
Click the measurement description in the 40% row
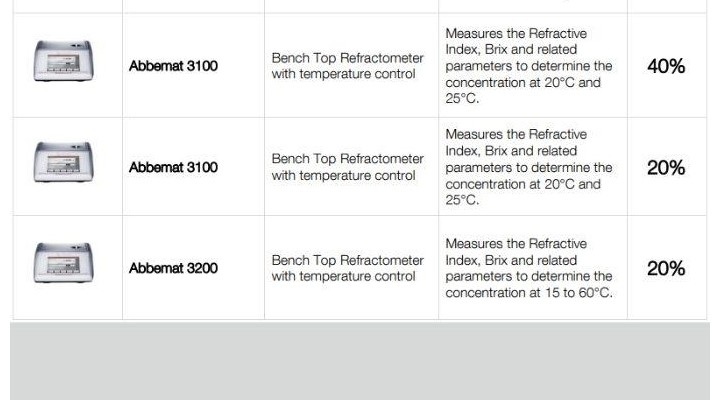point(529,67)
